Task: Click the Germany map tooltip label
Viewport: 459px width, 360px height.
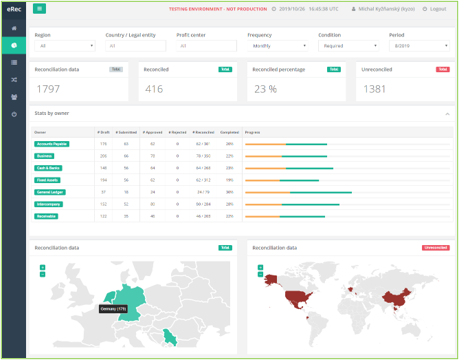Action: click(x=113, y=309)
